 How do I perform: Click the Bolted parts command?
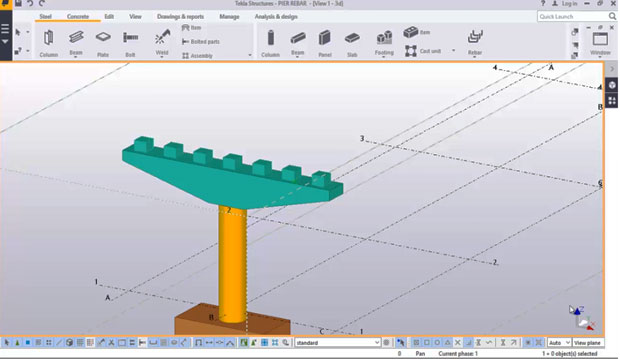coord(200,42)
